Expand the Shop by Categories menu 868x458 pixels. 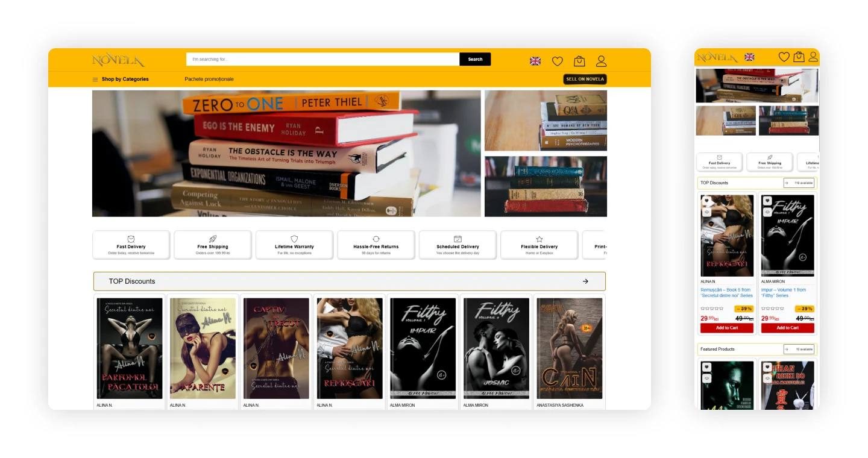121,79
